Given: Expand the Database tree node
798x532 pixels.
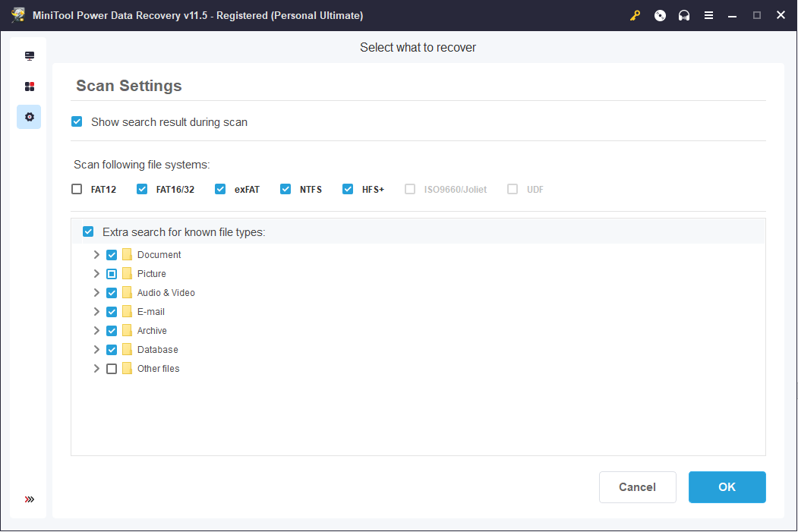Looking at the screenshot, I should 96,349.
